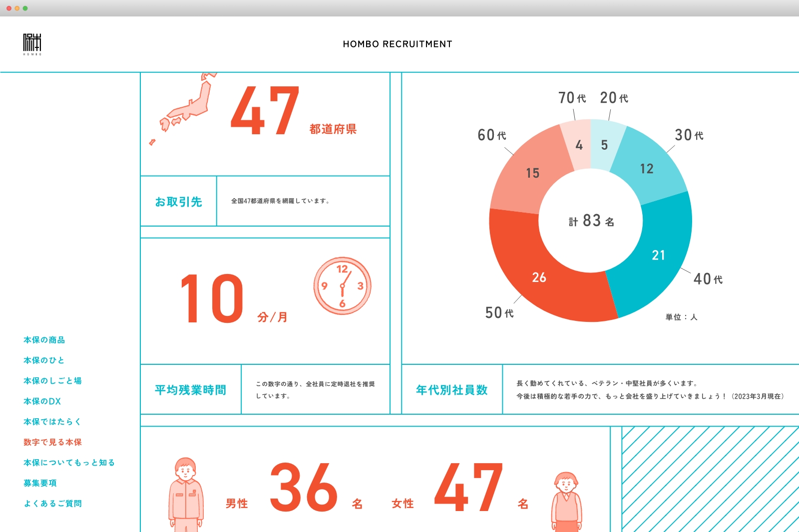Click the 20代 chart label
The height and width of the screenshot is (532, 799).
pos(614,98)
